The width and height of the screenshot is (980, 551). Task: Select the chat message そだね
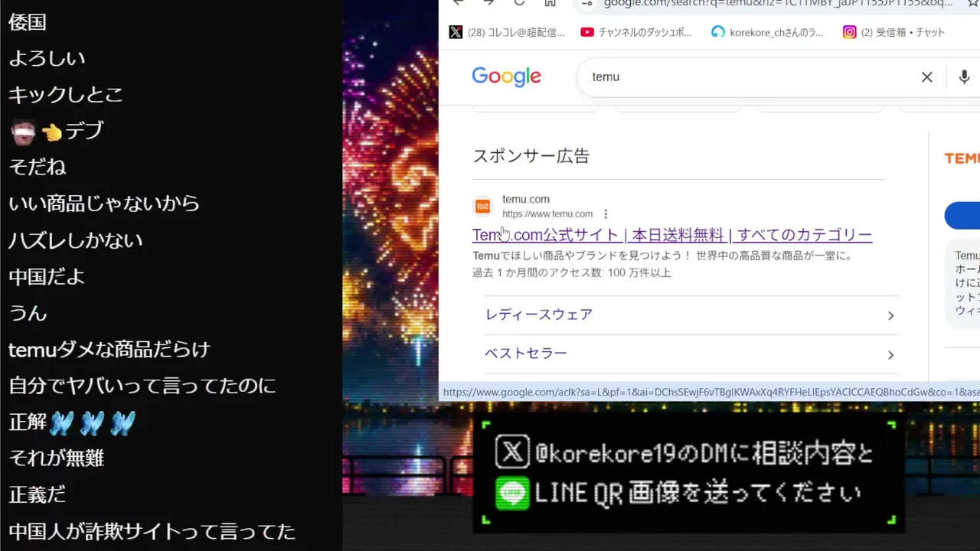(38, 167)
